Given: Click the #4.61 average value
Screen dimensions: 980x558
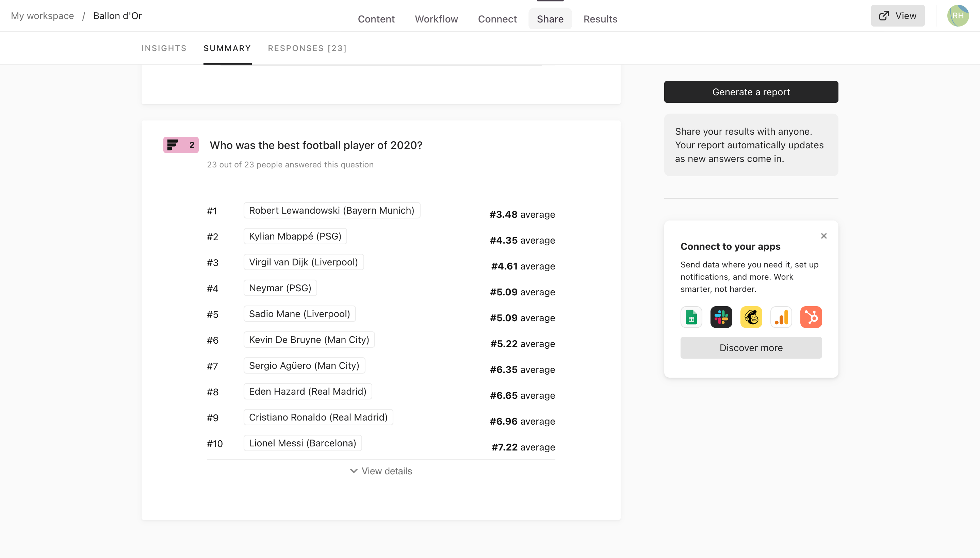Looking at the screenshot, I should pos(523,266).
